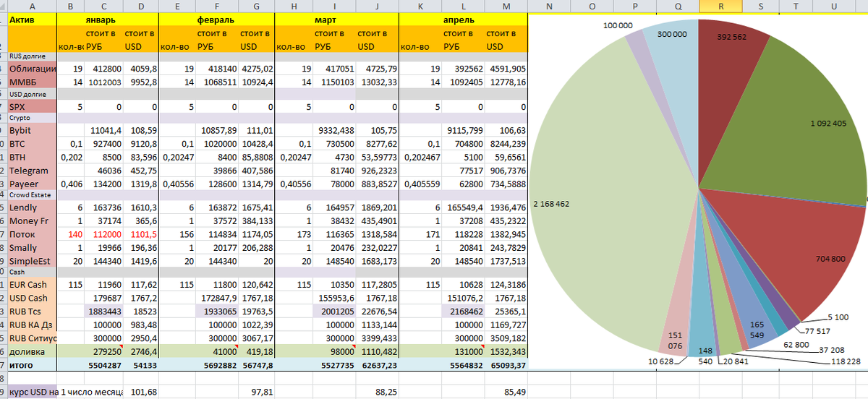
Task: Select the 'SimpleEst' asset cell
Action: click(x=33, y=260)
